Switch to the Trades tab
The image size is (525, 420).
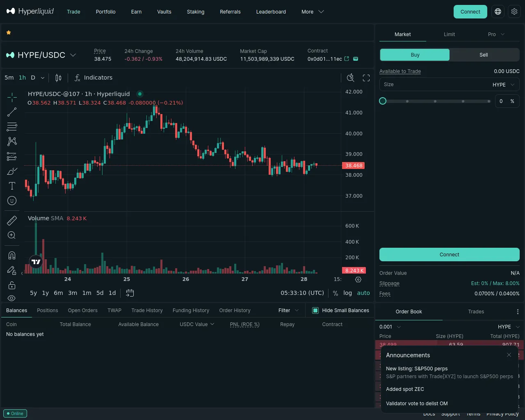[x=476, y=312]
